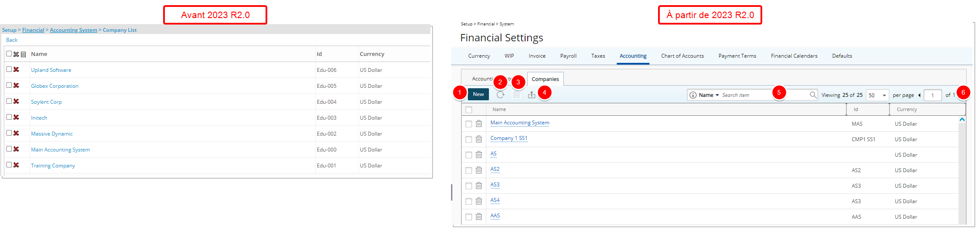Tick the checkbox for Globex Corporation
980x232 pixels.
tap(9, 85)
